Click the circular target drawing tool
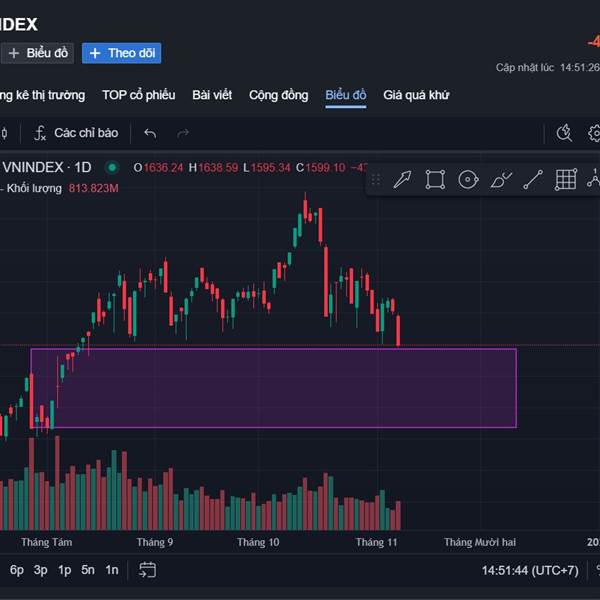 click(x=467, y=179)
